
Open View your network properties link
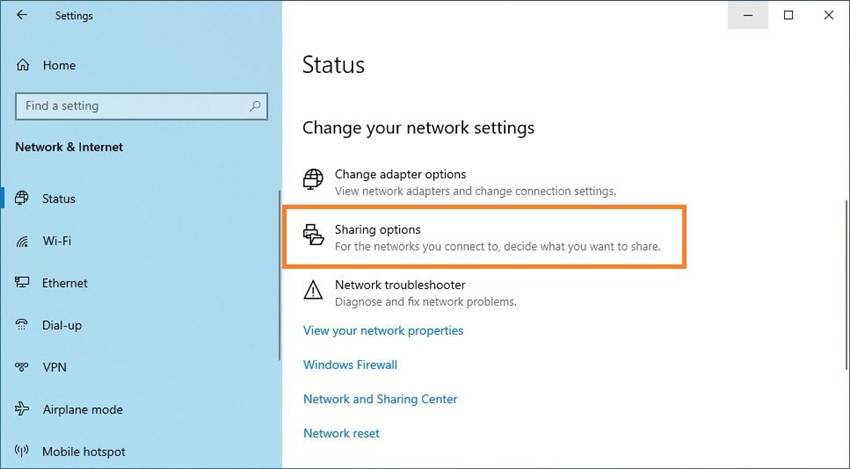(x=383, y=331)
